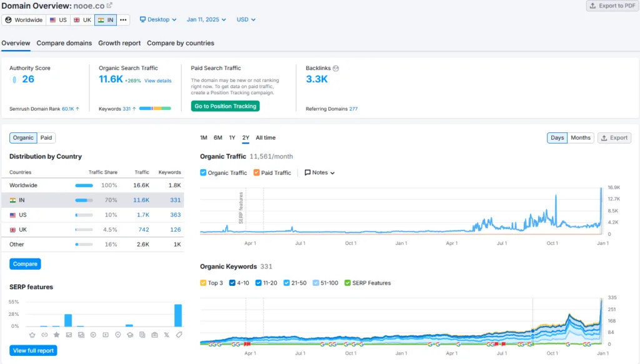
Task: Click the knowledge graduation cap SERP icon
Action: [x=130, y=335]
